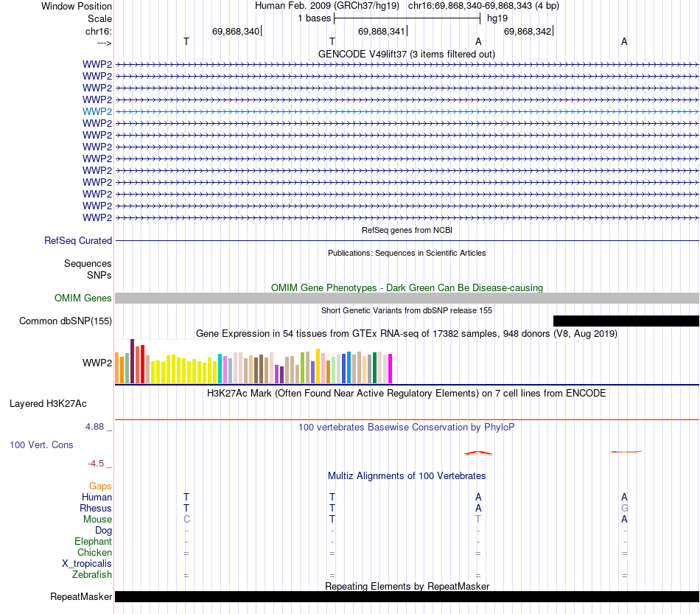Select the Sequences track label

coord(88,263)
